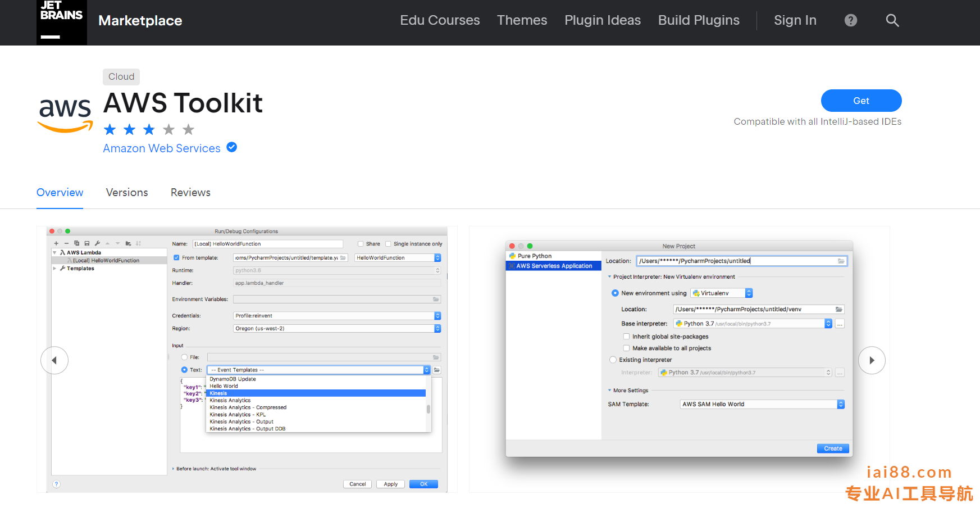Open the New Project screenshot
Image resolution: width=980 pixels, height=508 pixels.
679,360
